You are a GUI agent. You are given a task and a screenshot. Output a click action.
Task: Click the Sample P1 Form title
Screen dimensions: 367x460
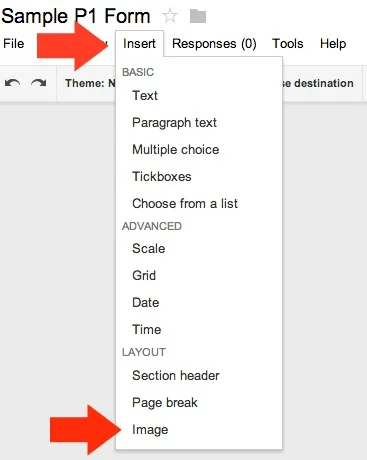[x=76, y=16]
